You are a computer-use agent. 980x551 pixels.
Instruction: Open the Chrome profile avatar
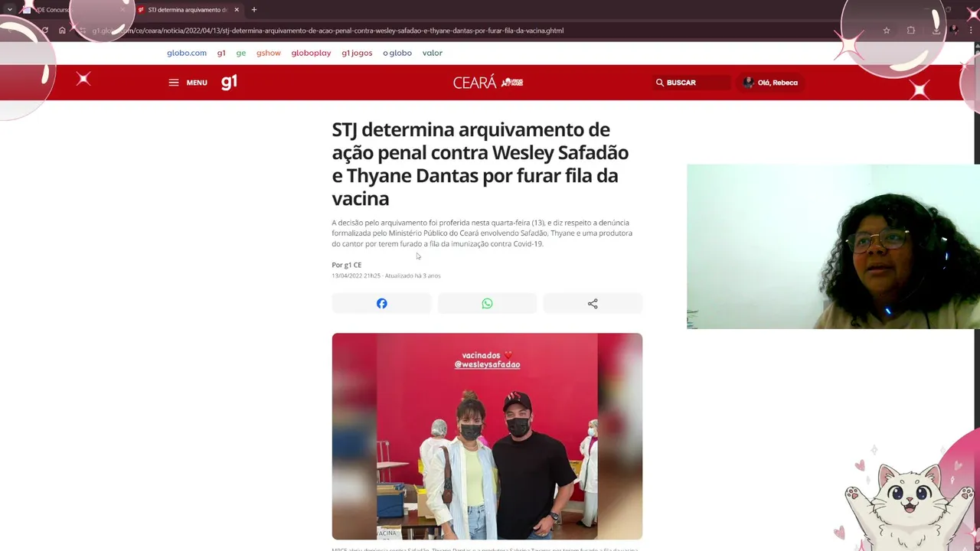point(954,31)
